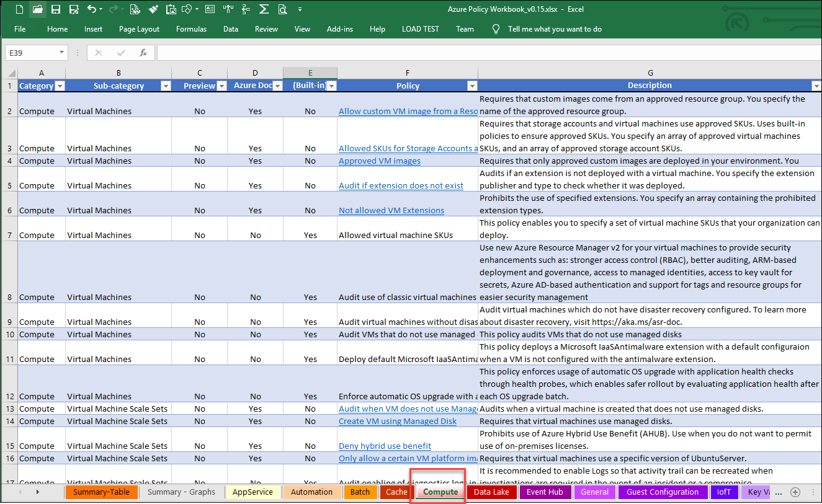Switch to the Automation sheet tab
Screen dimensions: 822x504
(311, 492)
